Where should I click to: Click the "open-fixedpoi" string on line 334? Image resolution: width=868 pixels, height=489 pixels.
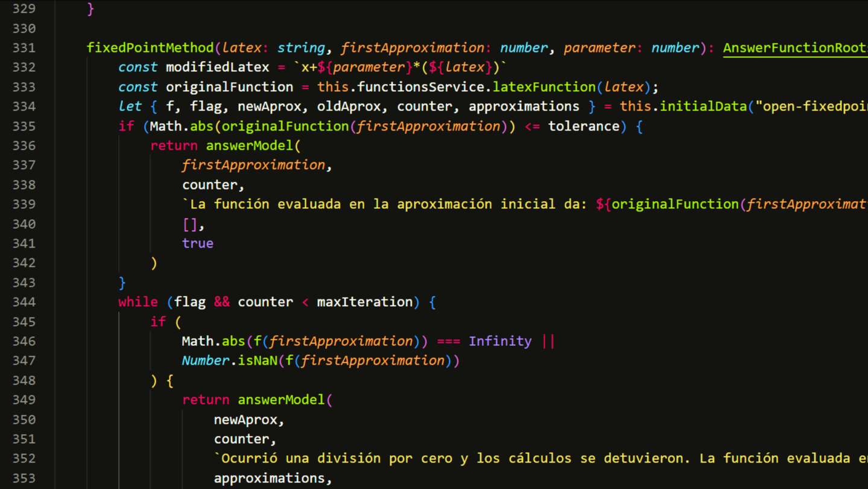(811, 106)
